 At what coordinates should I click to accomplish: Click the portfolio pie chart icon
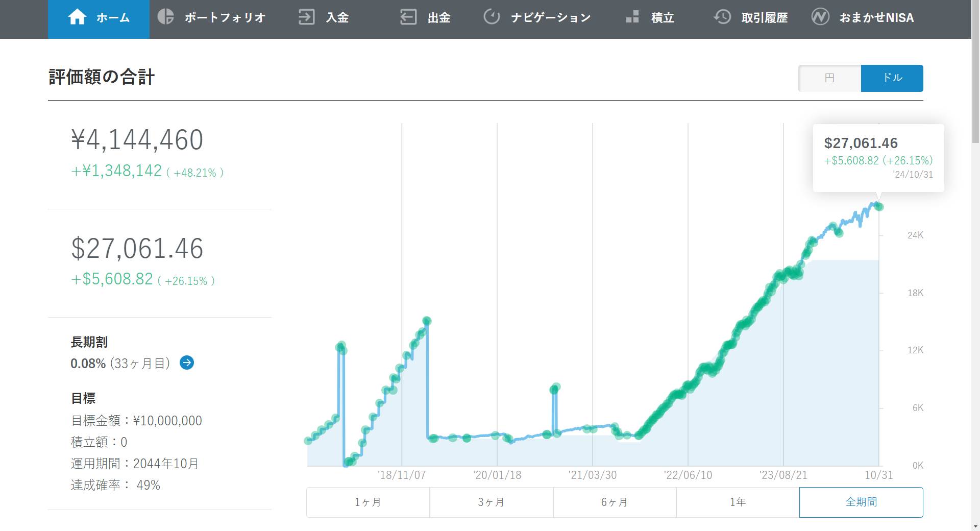coord(165,17)
